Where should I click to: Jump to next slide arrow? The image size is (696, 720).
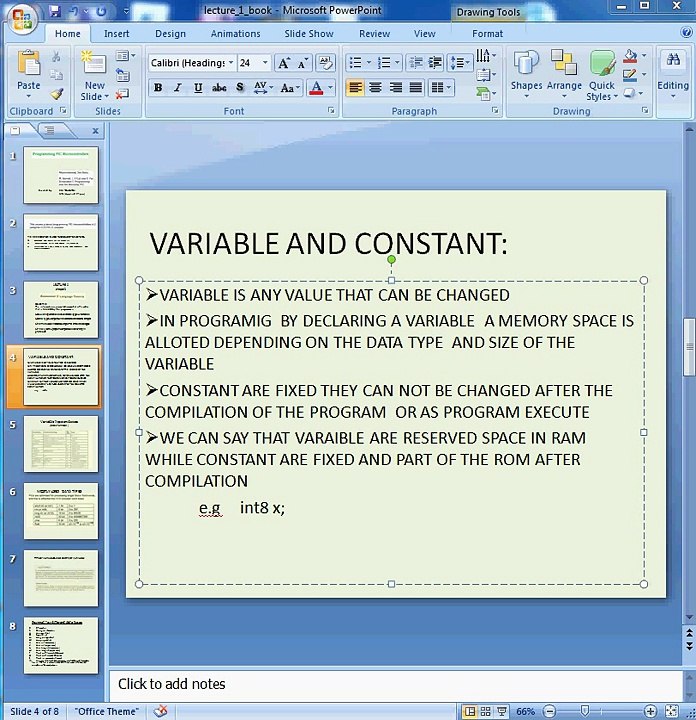coord(689,646)
